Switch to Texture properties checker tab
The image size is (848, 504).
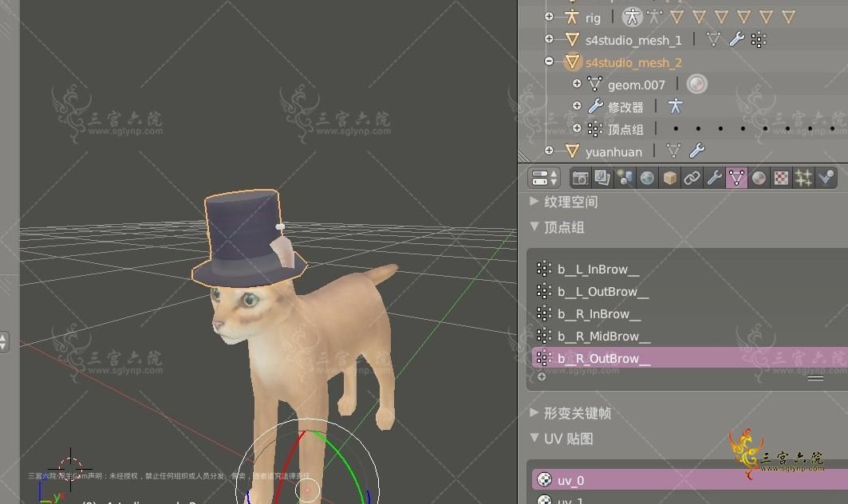point(781,178)
